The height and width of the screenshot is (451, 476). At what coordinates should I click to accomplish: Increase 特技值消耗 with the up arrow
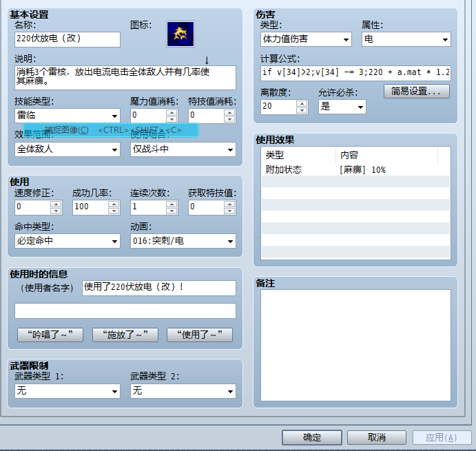[x=229, y=112]
